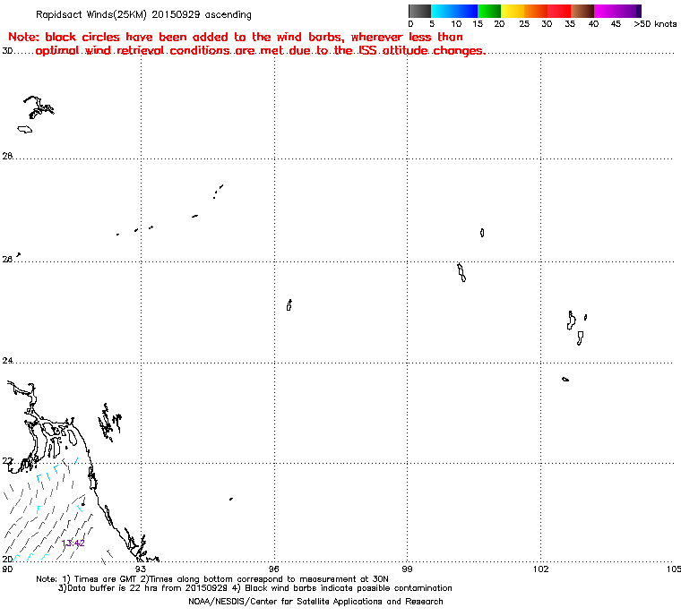The height and width of the screenshot is (616, 681).
Task: Click the cyan-blue 5-15 knots color band
Action: (x=454, y=11)
